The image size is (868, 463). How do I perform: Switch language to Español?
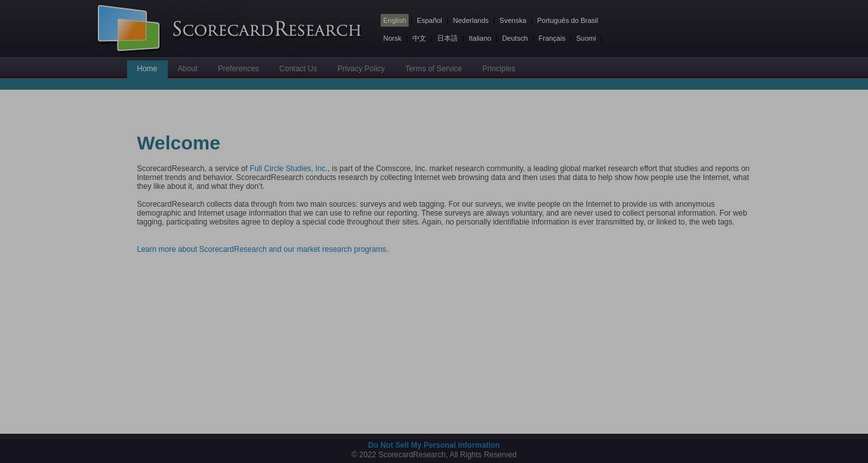click(x=430, y=20)
